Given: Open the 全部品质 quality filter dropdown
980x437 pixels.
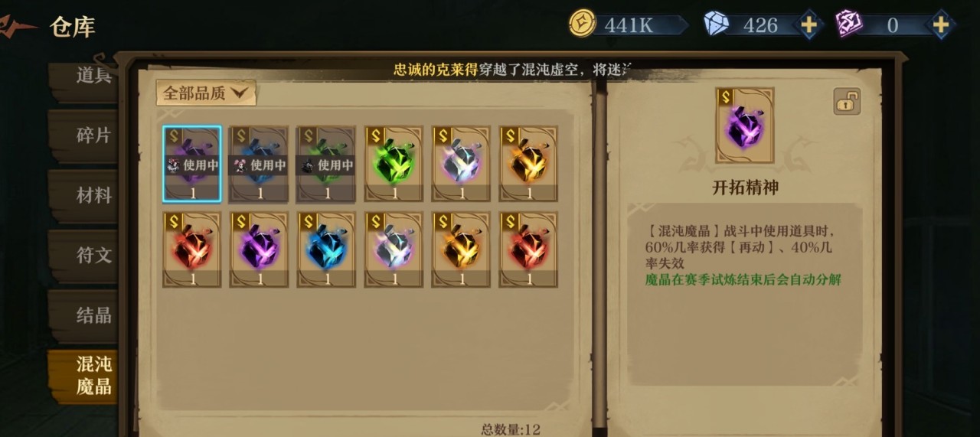Looking at the screenshot, I should [206, 93].
